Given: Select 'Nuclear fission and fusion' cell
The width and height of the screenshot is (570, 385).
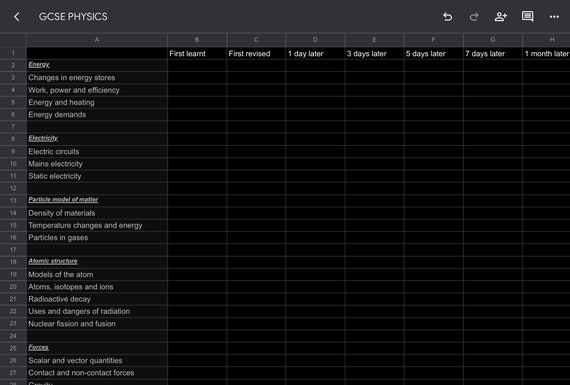Looking at the screenshot, I should 97,324.
